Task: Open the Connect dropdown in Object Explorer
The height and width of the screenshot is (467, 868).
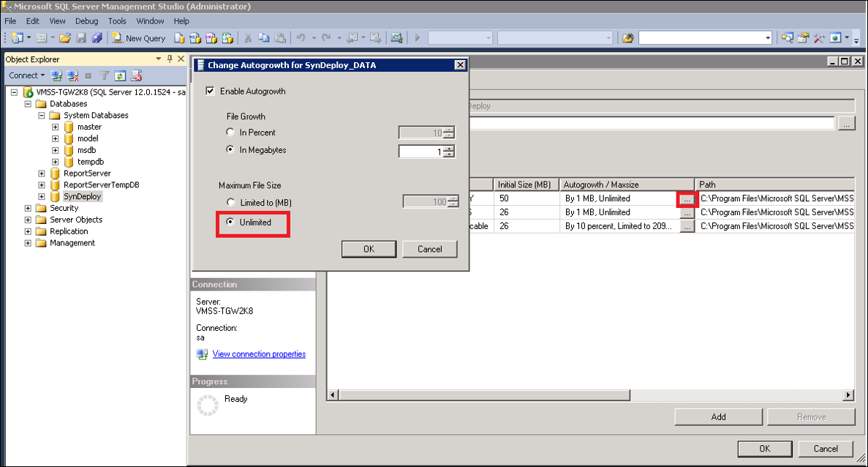Action: pyautogui.click(x=26, y=75)
